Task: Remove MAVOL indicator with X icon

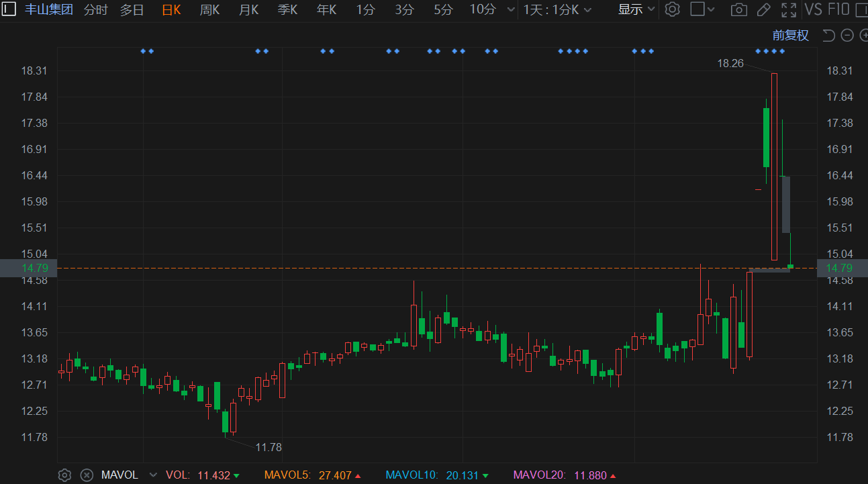Action: [87, 475]
